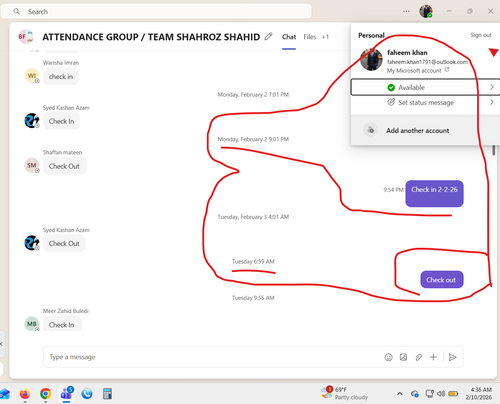The image size is (500, 404).
Task: Select the purple Check out message
Action: [x=442, y=280]
